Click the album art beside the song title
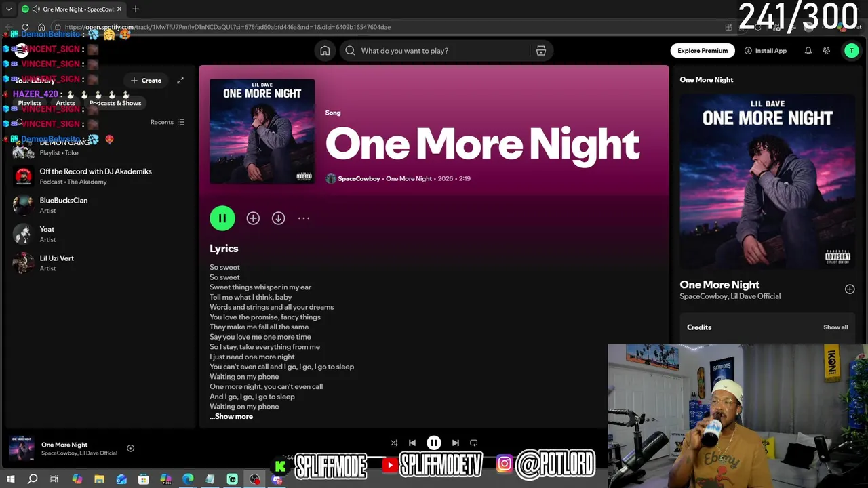Screen dimensions: 868x488 pyautogui.click(x=262, y=131)
